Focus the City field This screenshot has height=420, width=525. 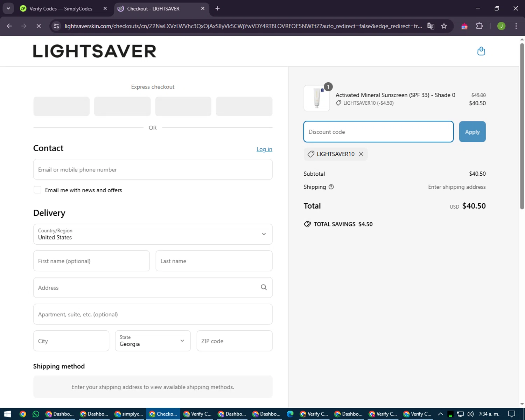(x=71, y=341)
